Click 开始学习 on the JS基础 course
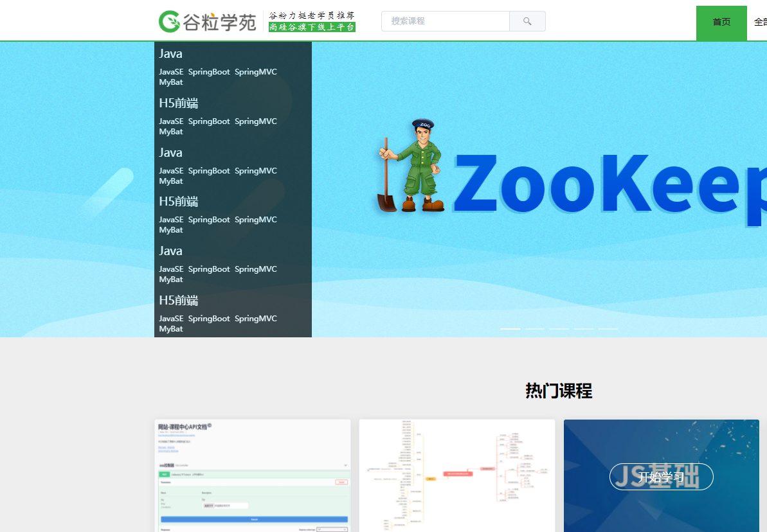This screenshot has height=532, width=767. point(662,477)
